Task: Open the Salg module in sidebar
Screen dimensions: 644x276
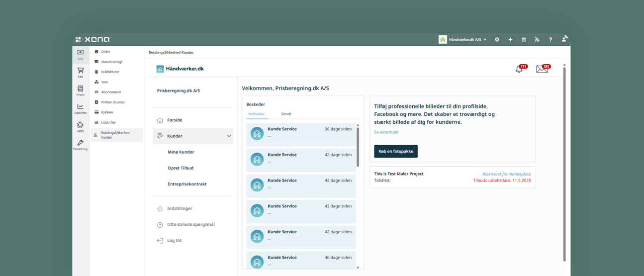Action: point(80,54)
